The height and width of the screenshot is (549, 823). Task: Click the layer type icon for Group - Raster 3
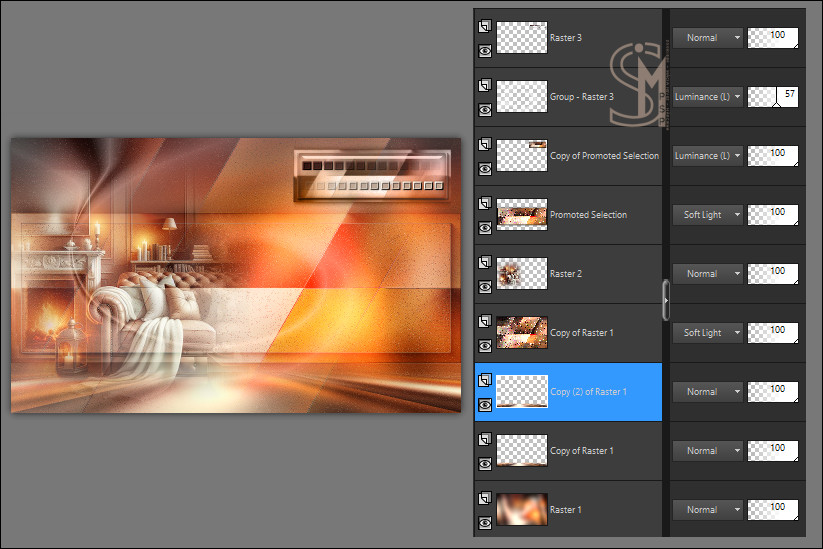(484, 86)
